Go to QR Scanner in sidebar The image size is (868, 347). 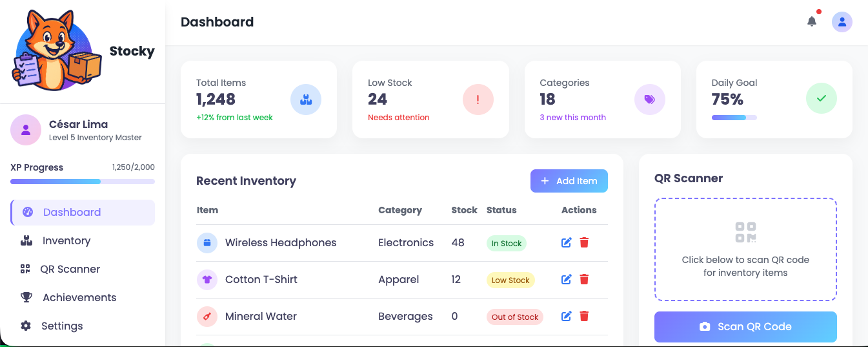(70, 269)
